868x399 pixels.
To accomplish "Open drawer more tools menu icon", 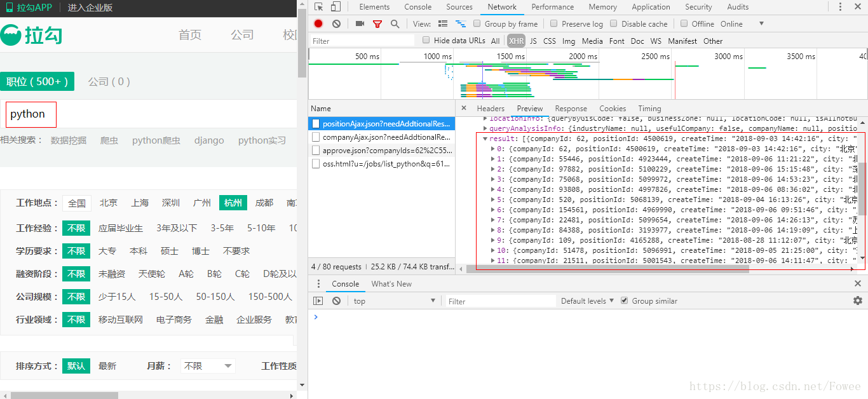I will click(318, 283).
